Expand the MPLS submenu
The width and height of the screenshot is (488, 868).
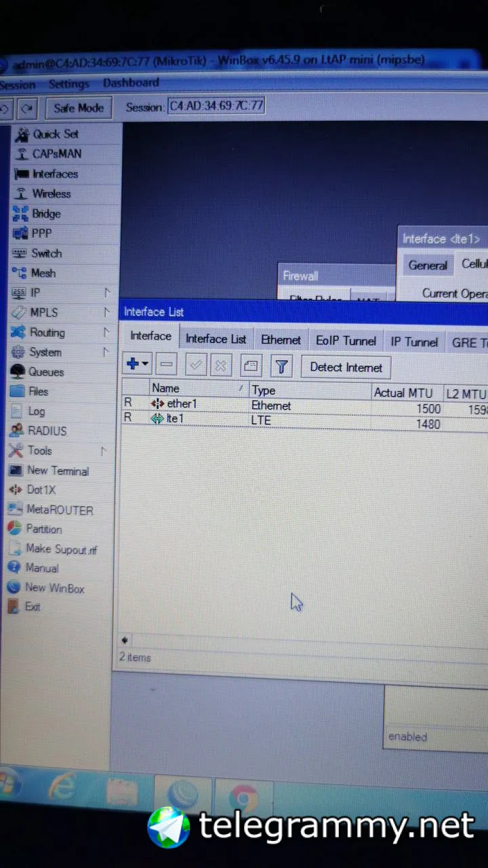tap(106, 312)
